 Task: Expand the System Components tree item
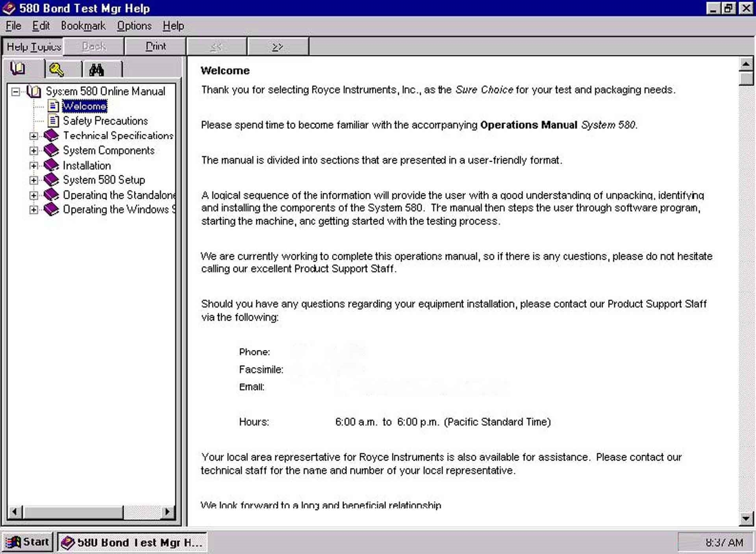tap(34, 150)
